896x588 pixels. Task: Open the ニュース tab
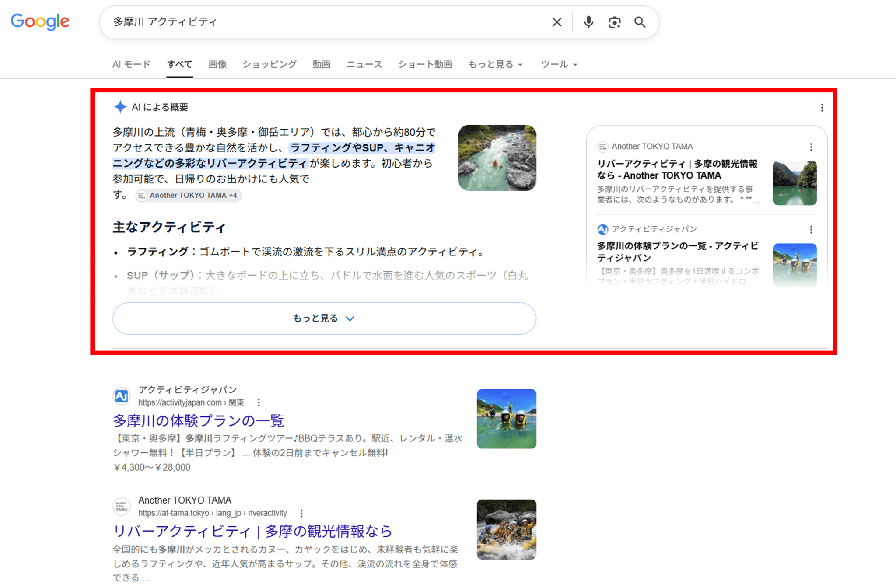pyautogui.click(x=364, y=65)
